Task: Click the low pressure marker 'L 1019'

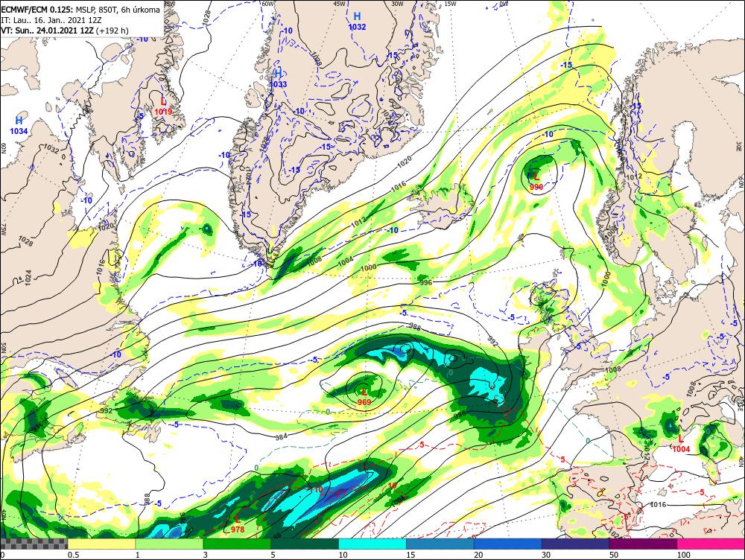Action: (163, 106)
